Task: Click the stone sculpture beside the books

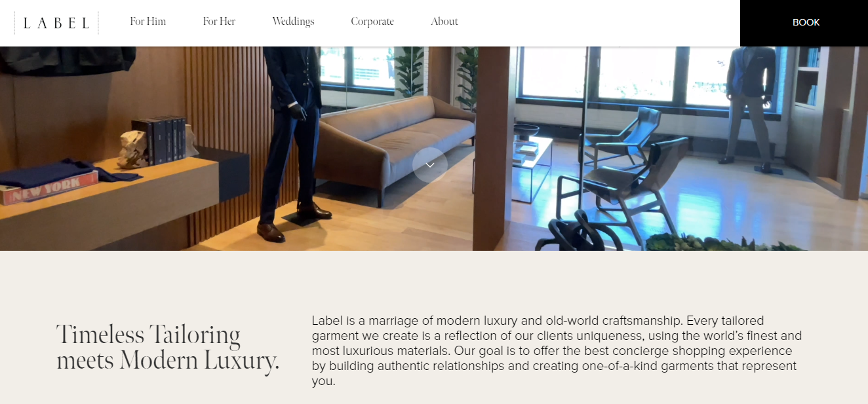Action: (133, 149)
